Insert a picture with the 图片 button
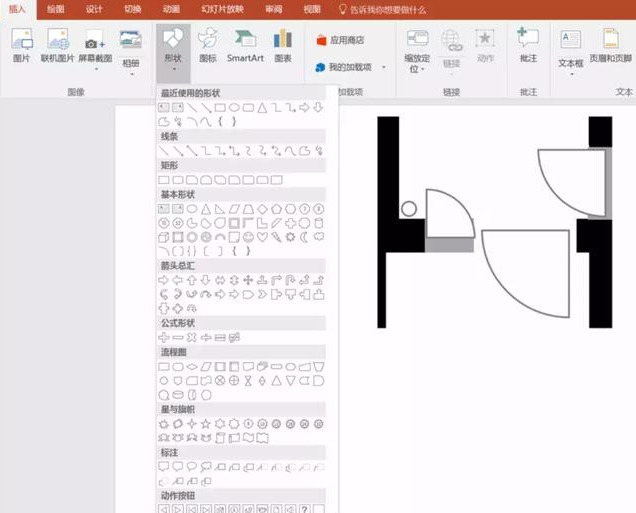The image size is (636, 513). pyautogui.click(x=21, y=45)
